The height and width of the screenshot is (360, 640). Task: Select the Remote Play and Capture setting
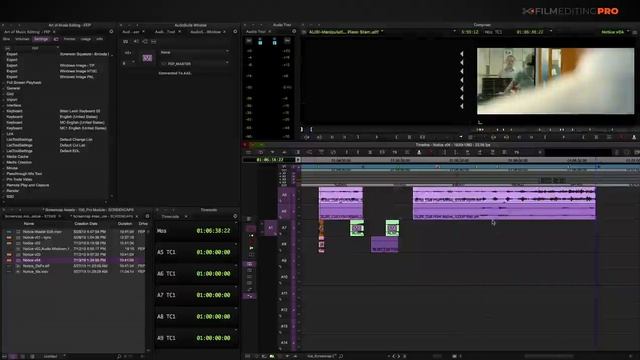click(x=27, y=185)
